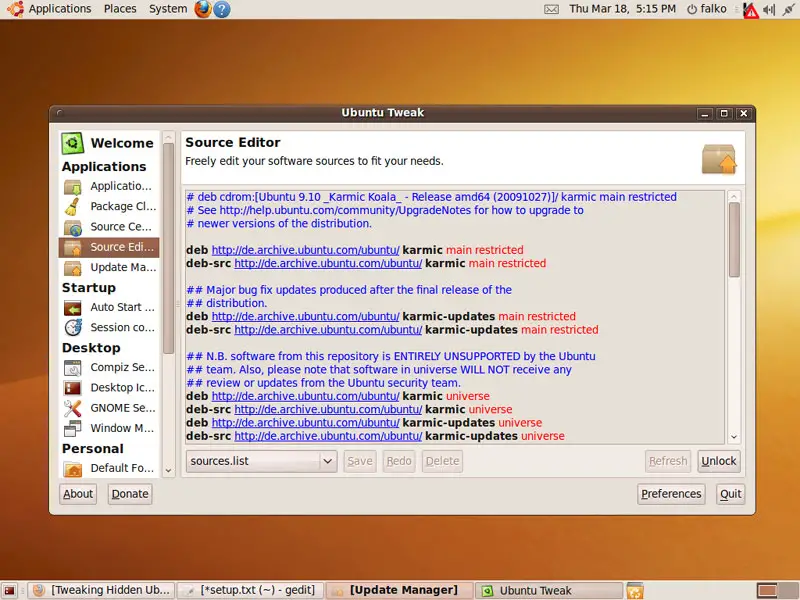Screen dimensions: 800x600
Task: Click the workspace switcher in bottom panel
Action: [x=778, y=590]
